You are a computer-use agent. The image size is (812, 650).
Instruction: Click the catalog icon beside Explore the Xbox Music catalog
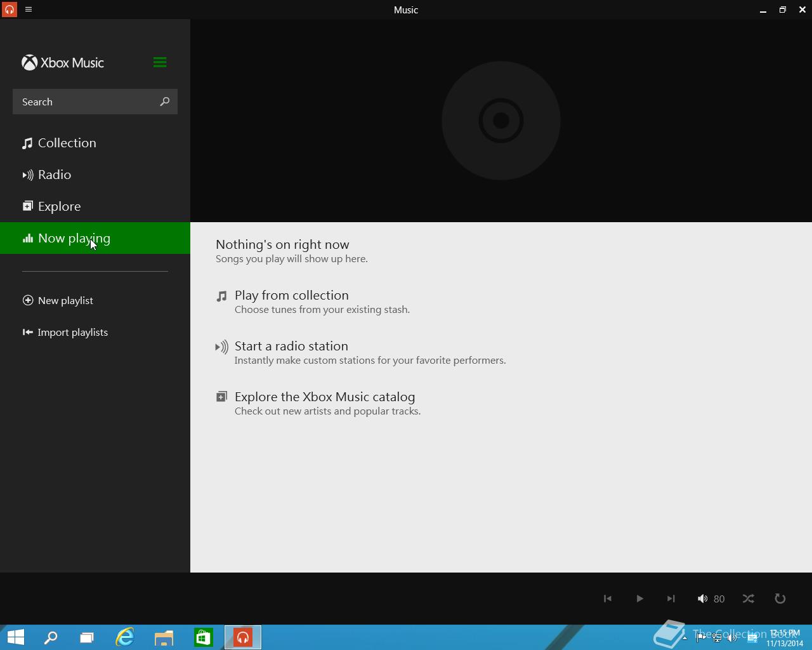click(x=221, y=397)
